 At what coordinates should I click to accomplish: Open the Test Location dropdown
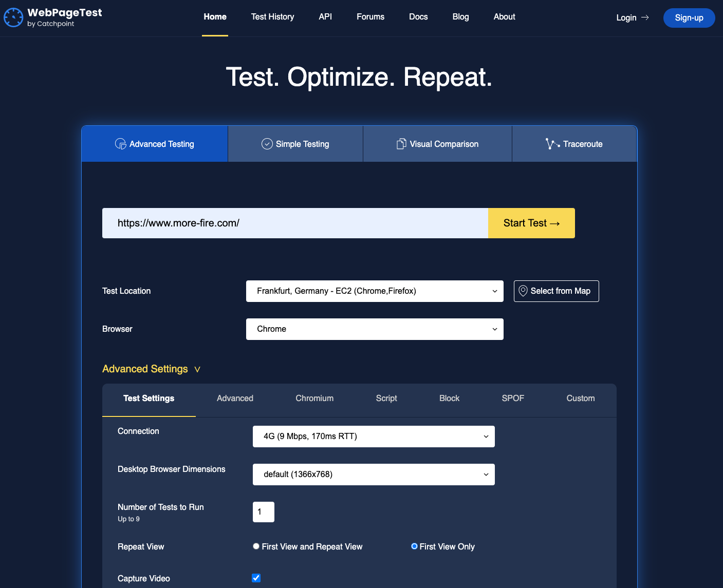click(375, 291)
